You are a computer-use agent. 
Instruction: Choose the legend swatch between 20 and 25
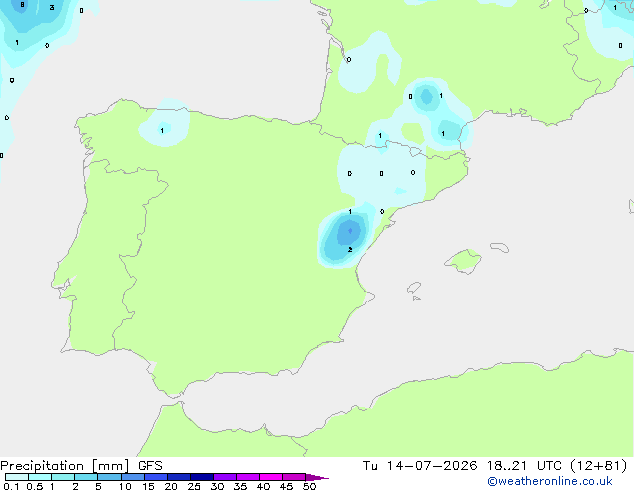(179, 477)
